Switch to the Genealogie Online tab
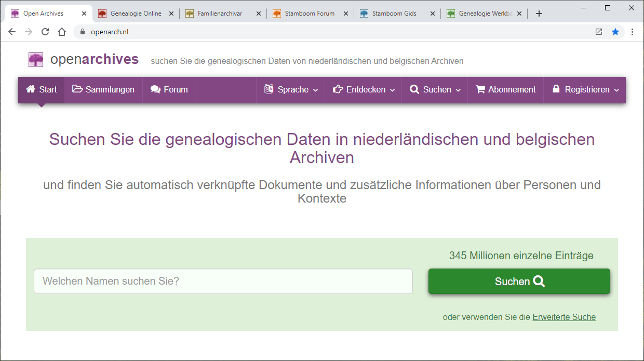 (136, 14)
